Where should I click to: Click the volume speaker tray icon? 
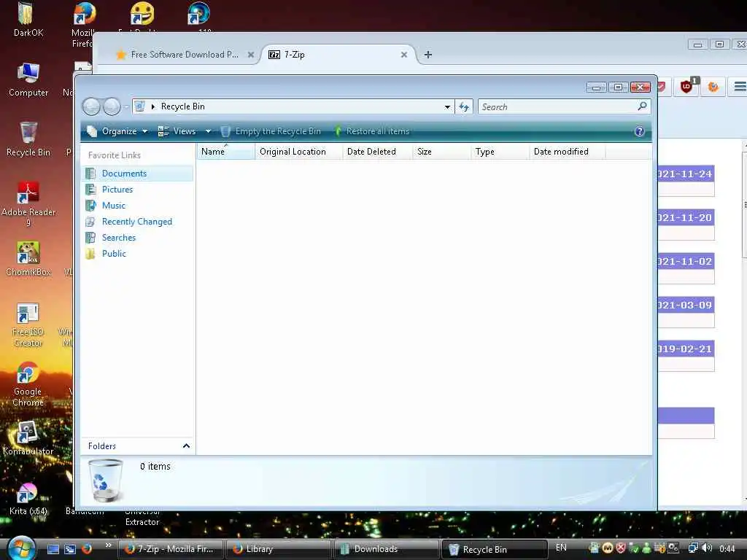(x=707, y=548)
